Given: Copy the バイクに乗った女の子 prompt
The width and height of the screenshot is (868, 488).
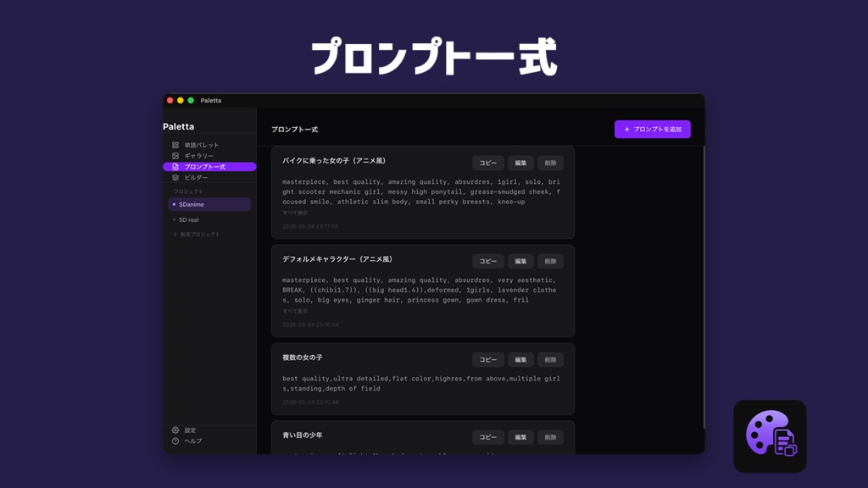Looking at the screenshot, I should 487,163.
